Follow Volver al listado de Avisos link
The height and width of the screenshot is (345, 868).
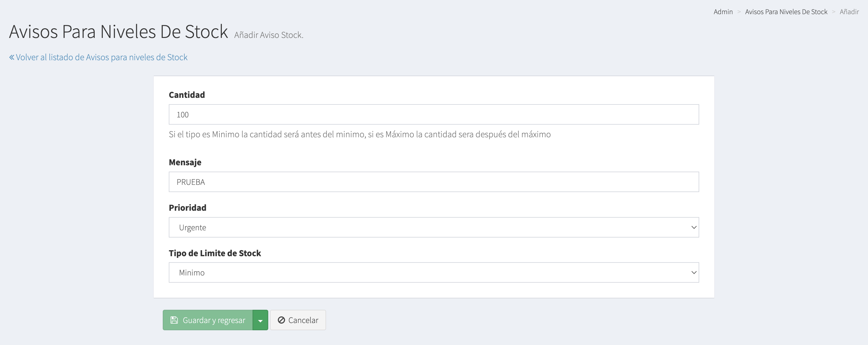tap(102, 57)
